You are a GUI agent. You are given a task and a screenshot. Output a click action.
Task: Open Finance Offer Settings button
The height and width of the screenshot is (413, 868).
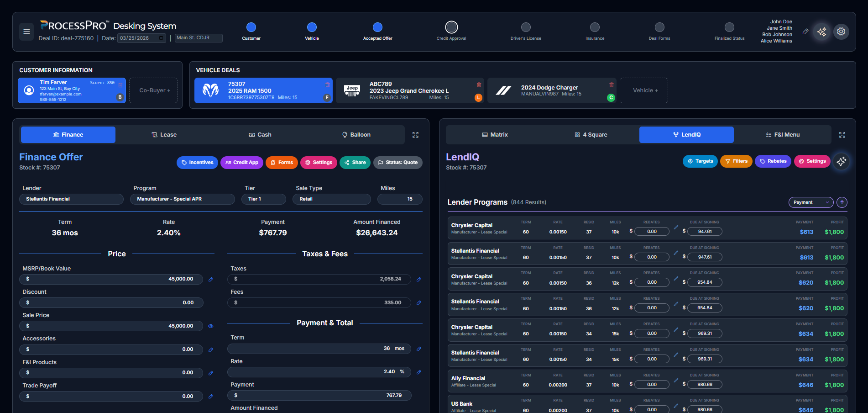tap(319, 163)
